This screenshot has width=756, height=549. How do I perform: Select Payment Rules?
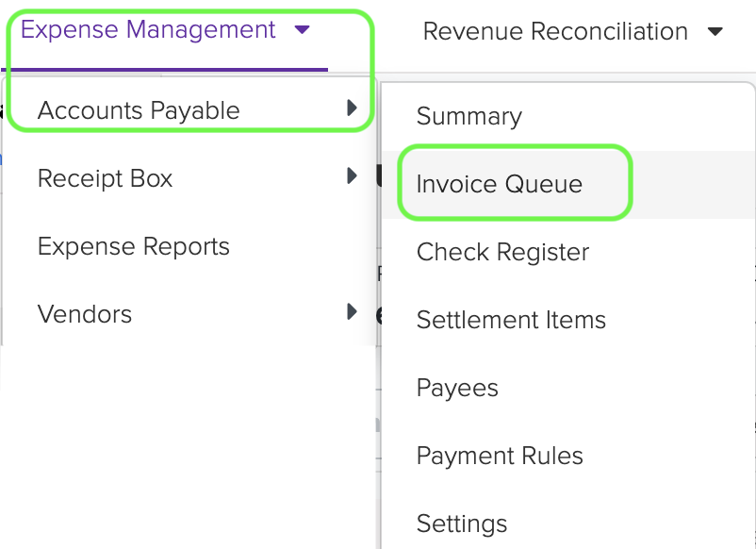coord(500,456)
